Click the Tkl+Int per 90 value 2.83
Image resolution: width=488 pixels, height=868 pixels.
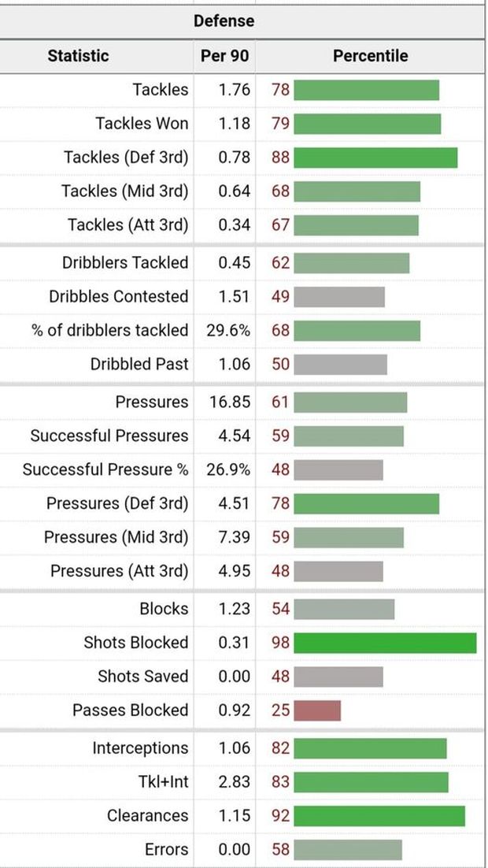click(234, 782)
